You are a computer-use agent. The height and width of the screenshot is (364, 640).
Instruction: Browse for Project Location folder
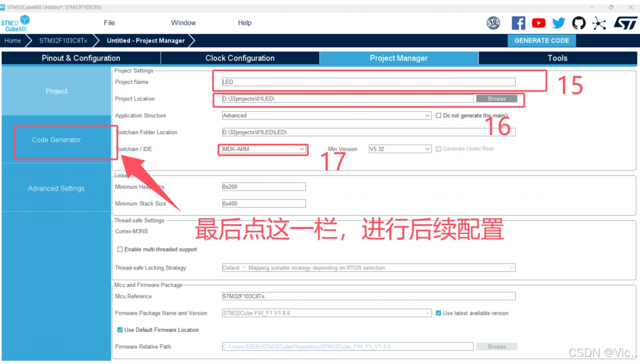click(497, 99)
